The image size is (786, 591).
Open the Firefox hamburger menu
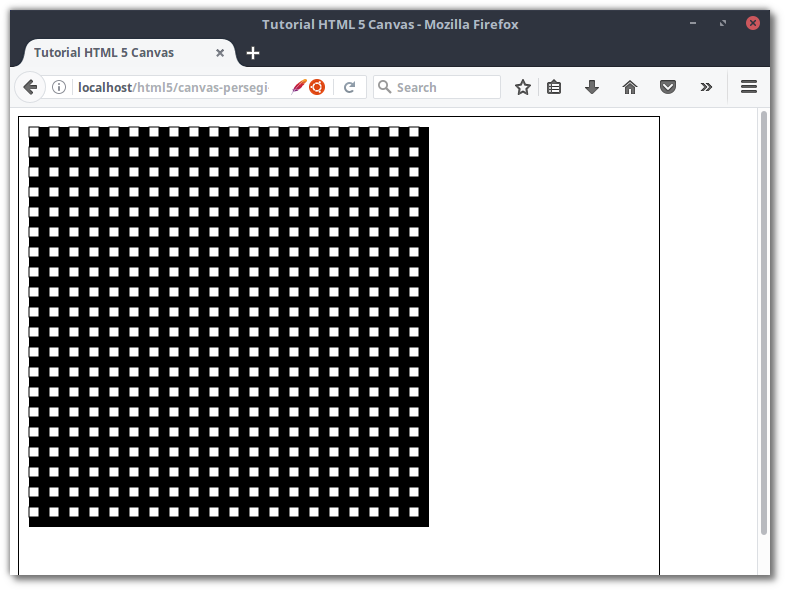[748, 87]
